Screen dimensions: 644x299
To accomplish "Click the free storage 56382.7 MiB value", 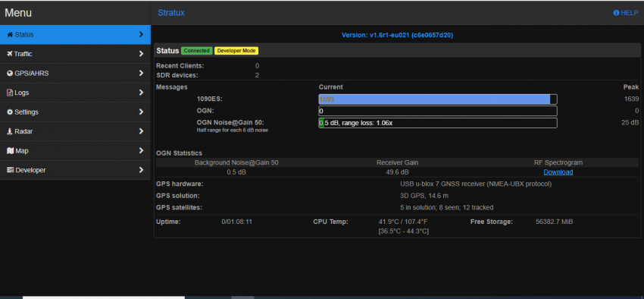I will click(x=555, y=222).
